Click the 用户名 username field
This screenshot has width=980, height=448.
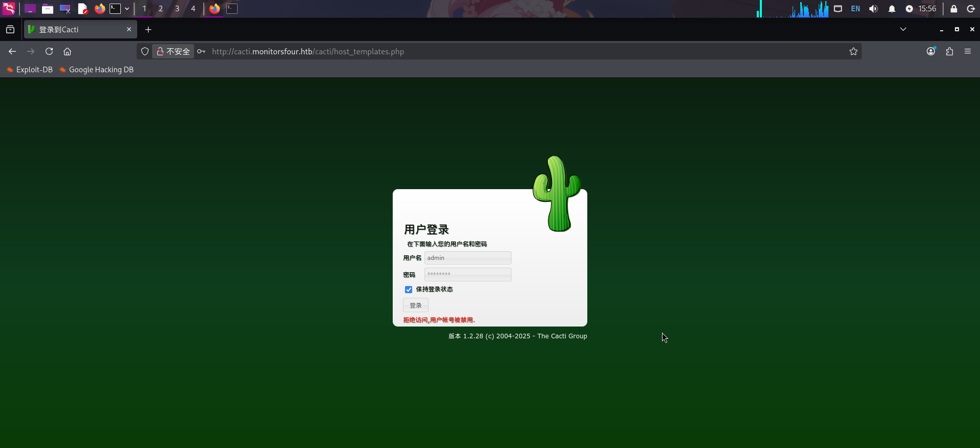pyautogui.click(x=468, y=258)
